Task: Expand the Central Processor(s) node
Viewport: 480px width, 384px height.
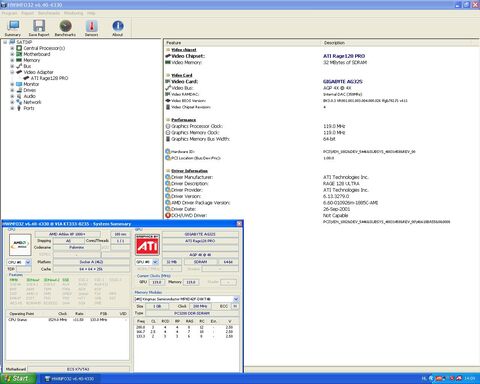Action: click(x=12, y=48)
